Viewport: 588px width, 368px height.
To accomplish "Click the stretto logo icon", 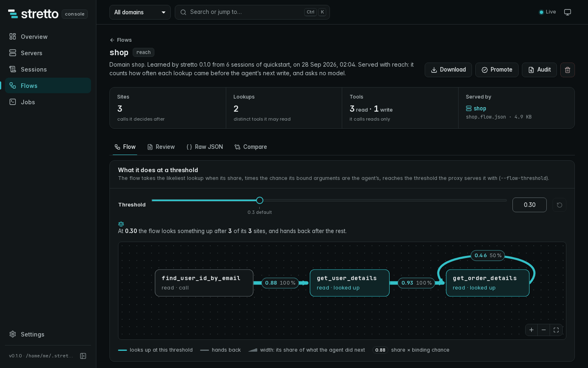I will coord(13,14).
